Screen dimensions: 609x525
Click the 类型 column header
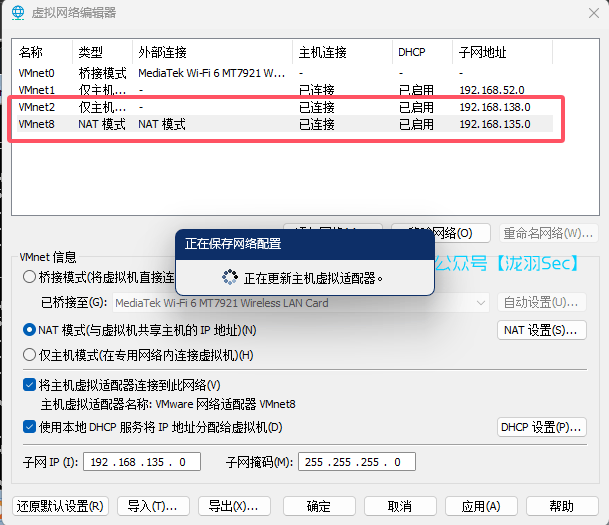tap(103, 52)
